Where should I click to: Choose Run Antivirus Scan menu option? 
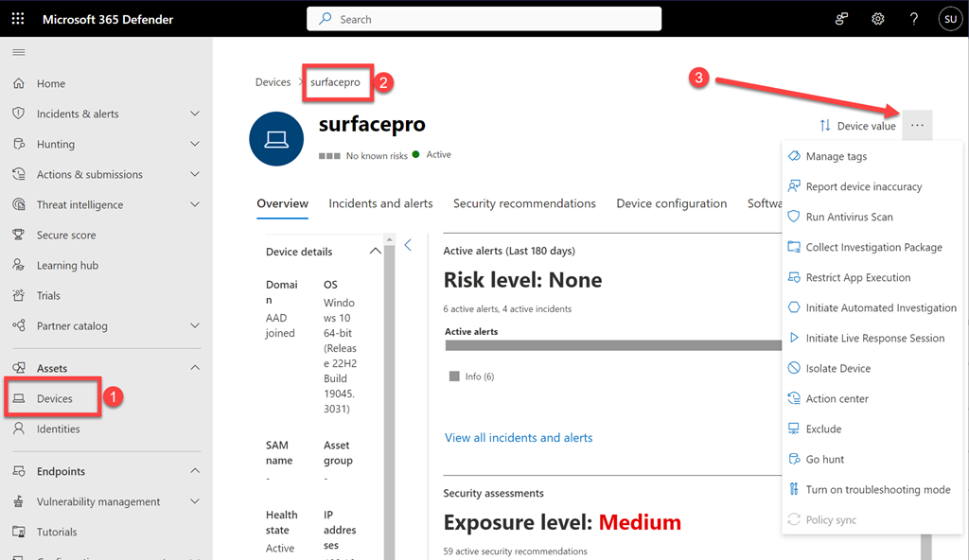(849, 217)
